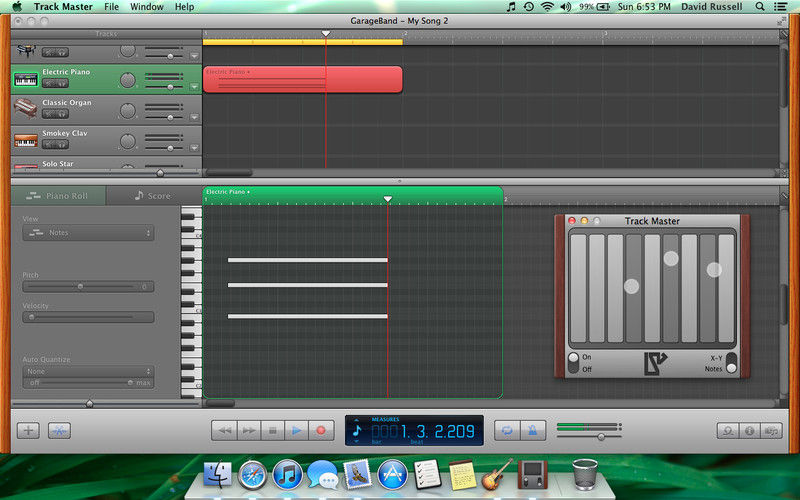Toggle the X-Y / Notes mode switch
Viewport: 800px width, 500px height.
pos(731,363)
